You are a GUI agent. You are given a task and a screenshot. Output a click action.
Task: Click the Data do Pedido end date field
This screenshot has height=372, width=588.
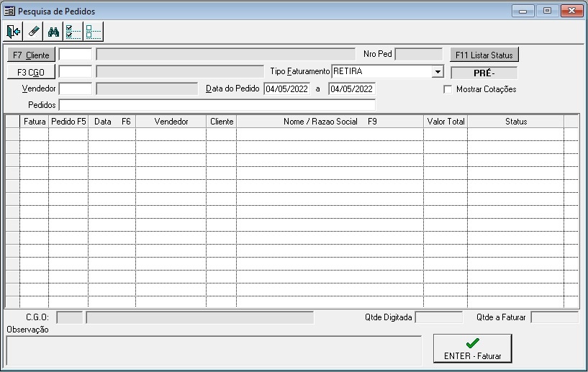point(352,89)
